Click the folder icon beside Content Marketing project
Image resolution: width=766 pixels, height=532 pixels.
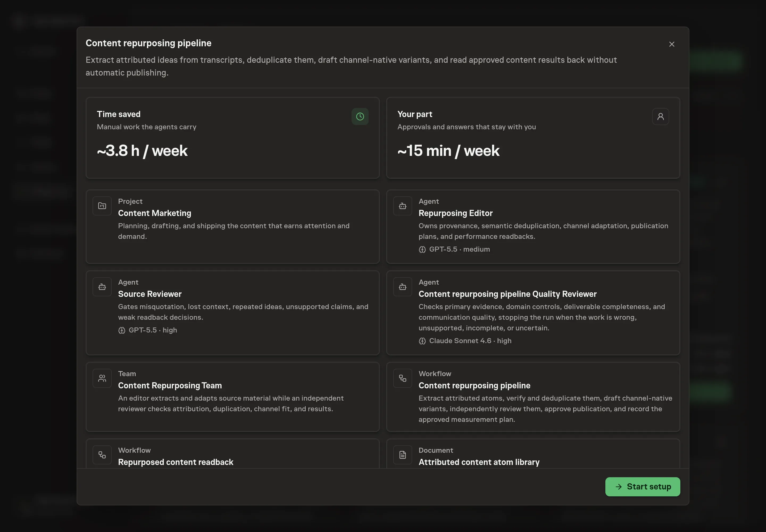[102, 206]
